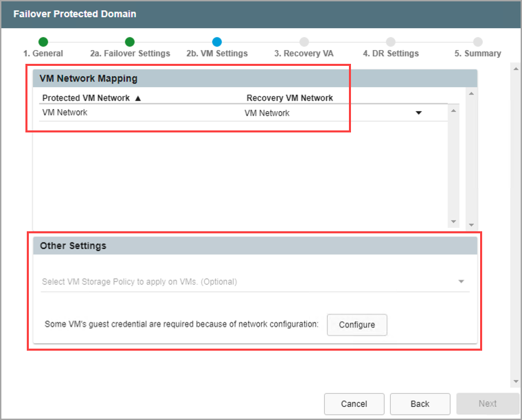
Task: Select VM Network in the Protected VM Network column
Action: 65,113
